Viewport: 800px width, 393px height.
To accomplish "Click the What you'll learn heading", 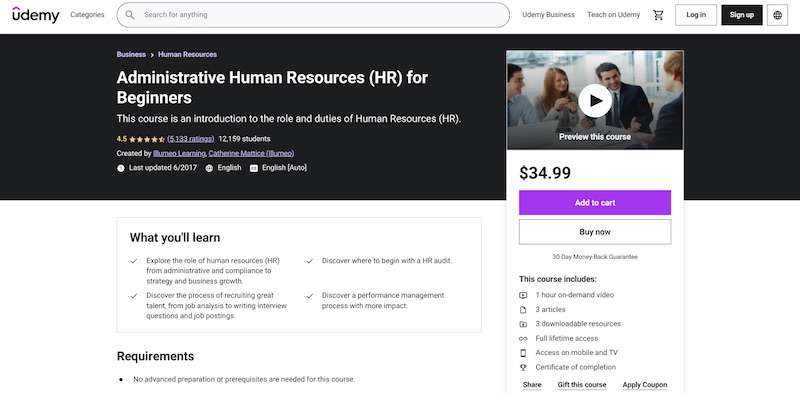I will pos(175,237).
